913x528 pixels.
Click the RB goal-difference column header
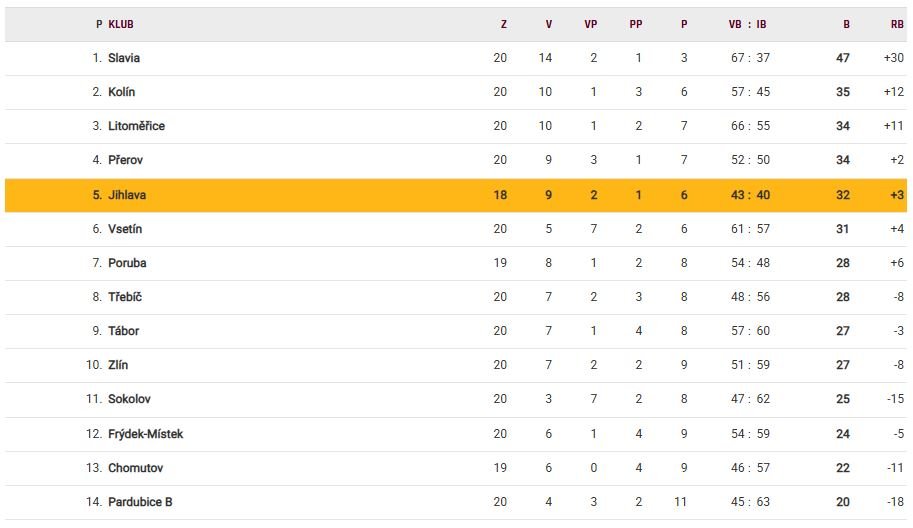[896, 24]
